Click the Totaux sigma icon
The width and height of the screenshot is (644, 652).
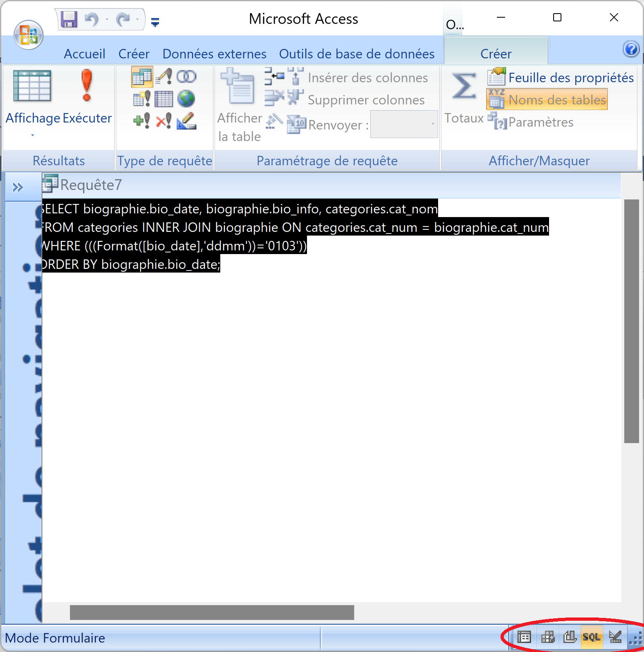point(464,86)
